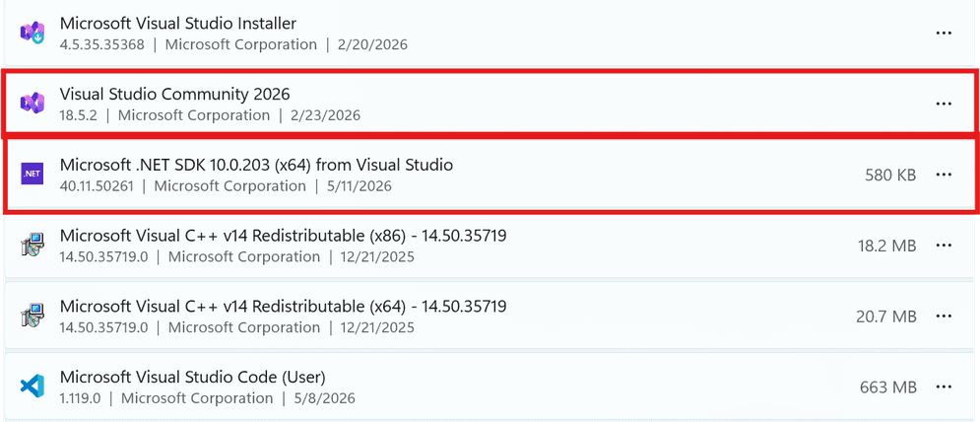Select the Visual Studio Community 2026 title
The width and height of the screenshot is (980, 422).
coord(175,94)
